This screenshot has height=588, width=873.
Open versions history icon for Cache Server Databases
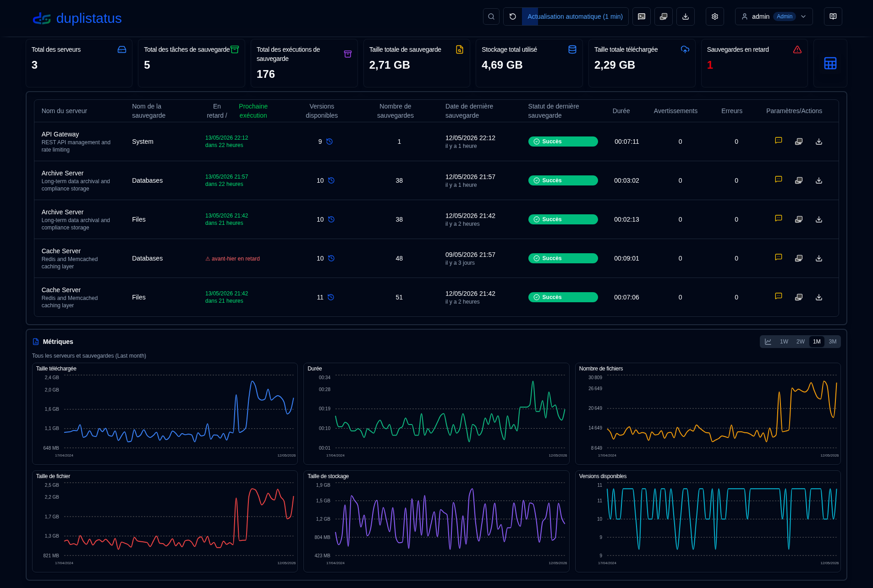point(331,258)
